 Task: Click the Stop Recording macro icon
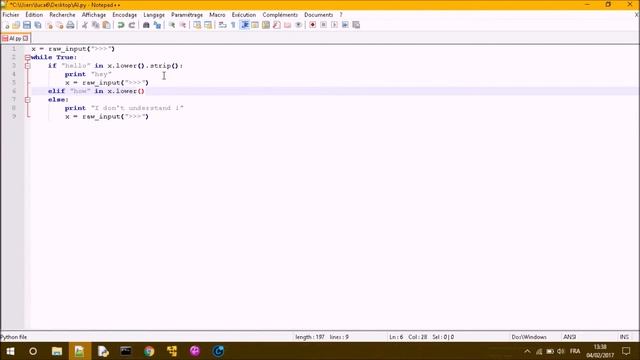(323, 25)
